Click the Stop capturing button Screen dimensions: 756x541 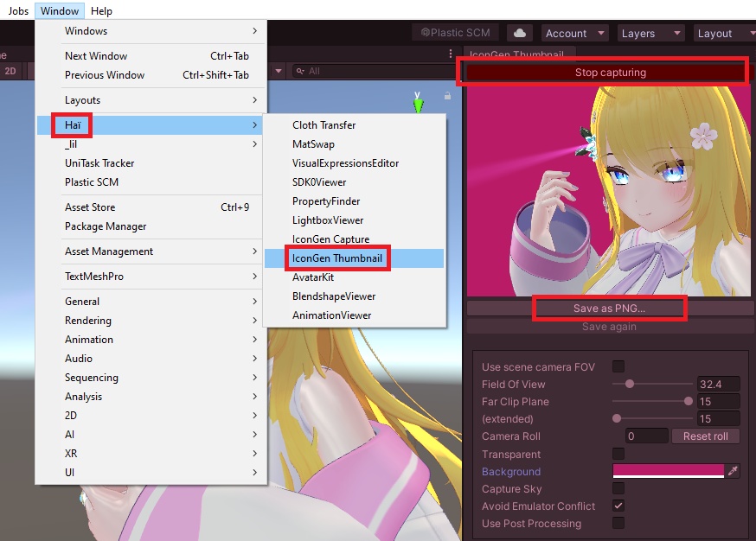(x=610, y=73)
